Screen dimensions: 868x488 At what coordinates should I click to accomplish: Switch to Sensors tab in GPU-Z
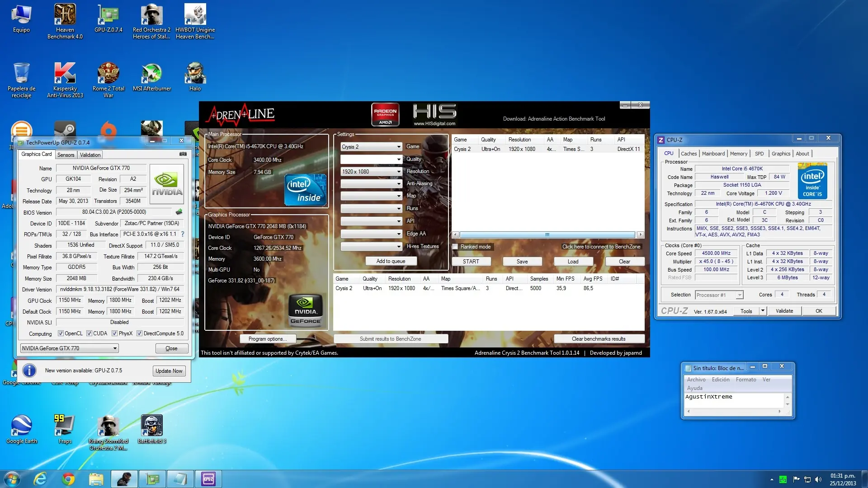pyautogui.click(x=66, y=155)
